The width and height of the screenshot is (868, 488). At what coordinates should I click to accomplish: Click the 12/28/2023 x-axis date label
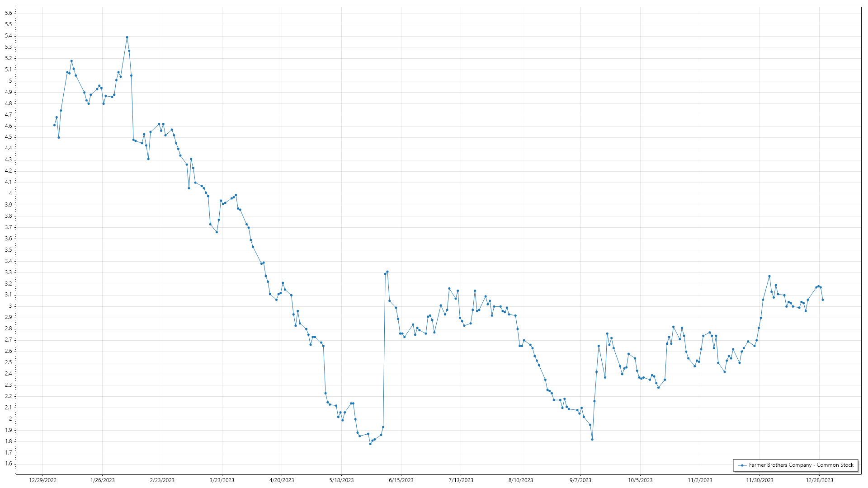820,480
